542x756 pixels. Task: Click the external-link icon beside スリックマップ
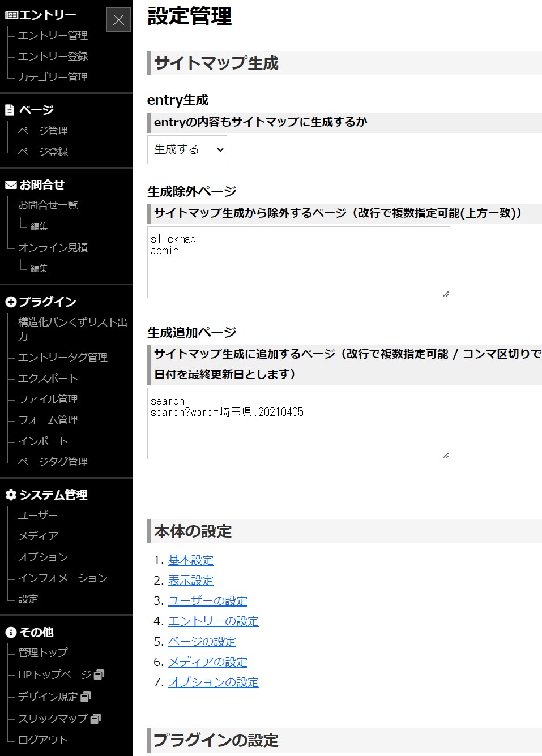(95, 718)
